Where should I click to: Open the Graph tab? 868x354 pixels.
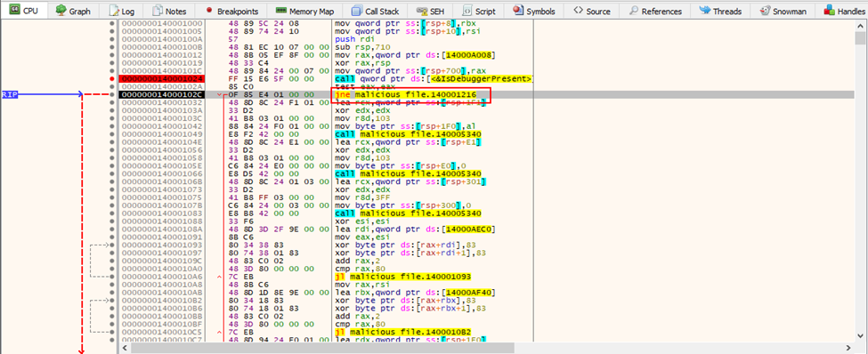(x=73, y=11)
